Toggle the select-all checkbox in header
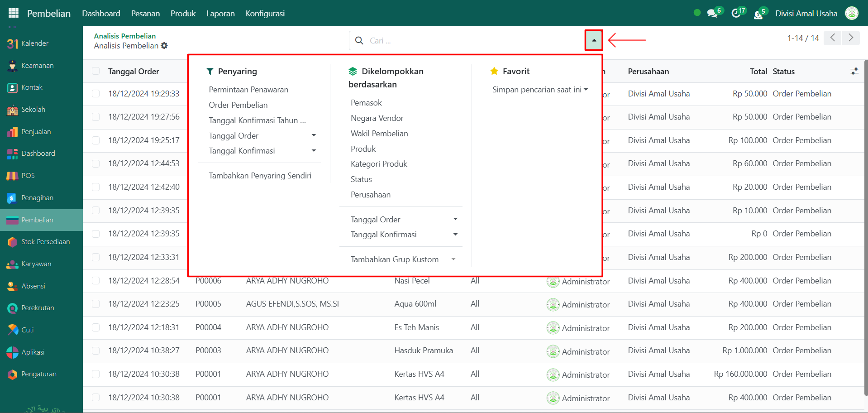The height and width of the screenshot is (413, 868). click(96, 71)
